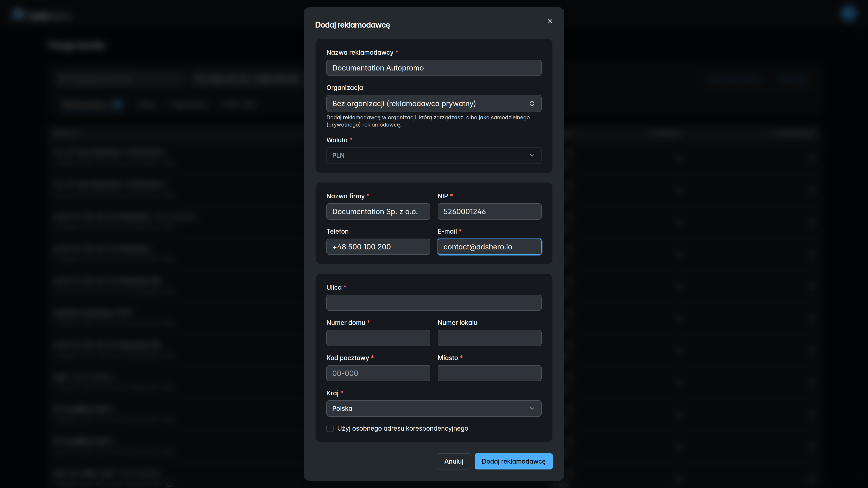Screen dimensions: 868x488
Task: Click the Kraj Polska chevron arrow
Action: (532, 408)
